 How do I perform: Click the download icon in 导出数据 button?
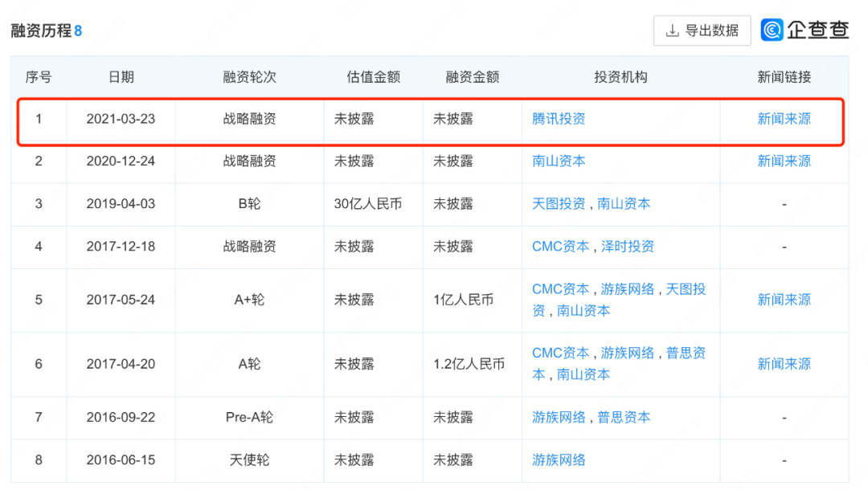coord(672,31)
